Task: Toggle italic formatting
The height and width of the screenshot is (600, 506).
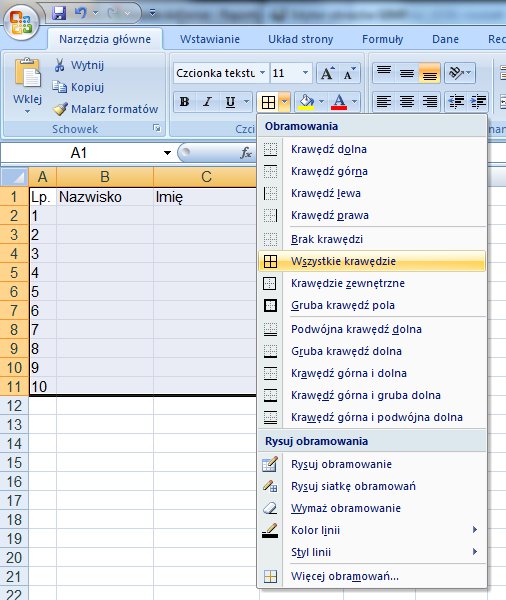Action: (207, 102)
